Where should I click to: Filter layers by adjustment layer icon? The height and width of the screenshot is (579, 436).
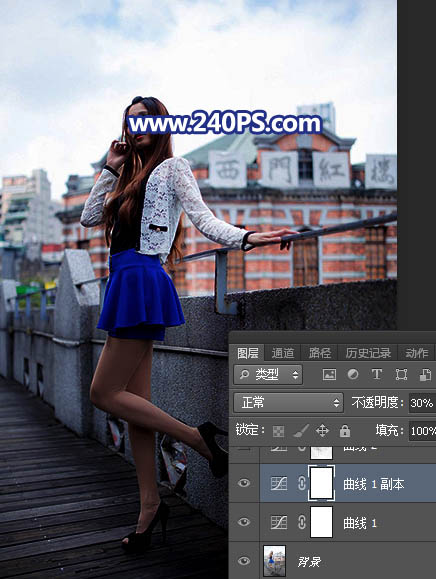[353, 375]
